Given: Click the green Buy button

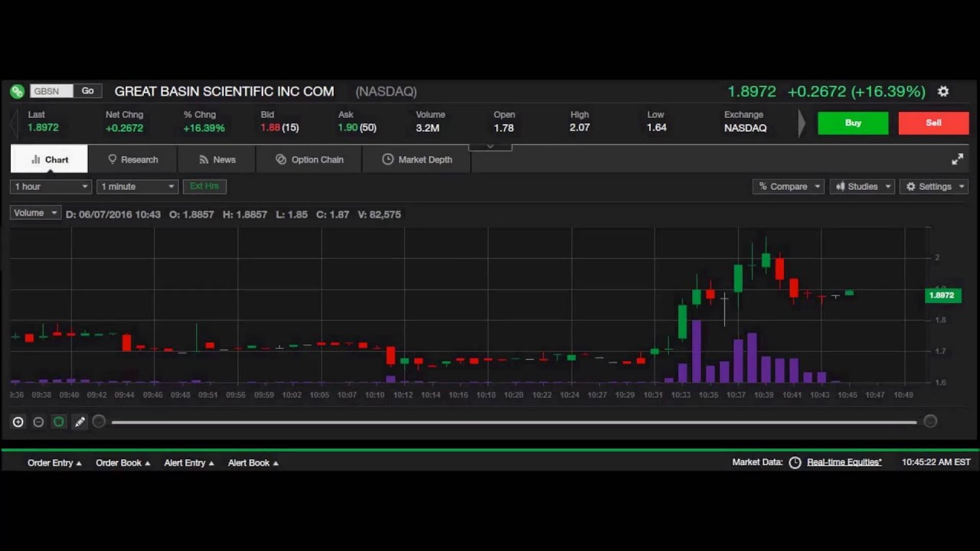Looking at the screenshot, I should tap(853, 122).
